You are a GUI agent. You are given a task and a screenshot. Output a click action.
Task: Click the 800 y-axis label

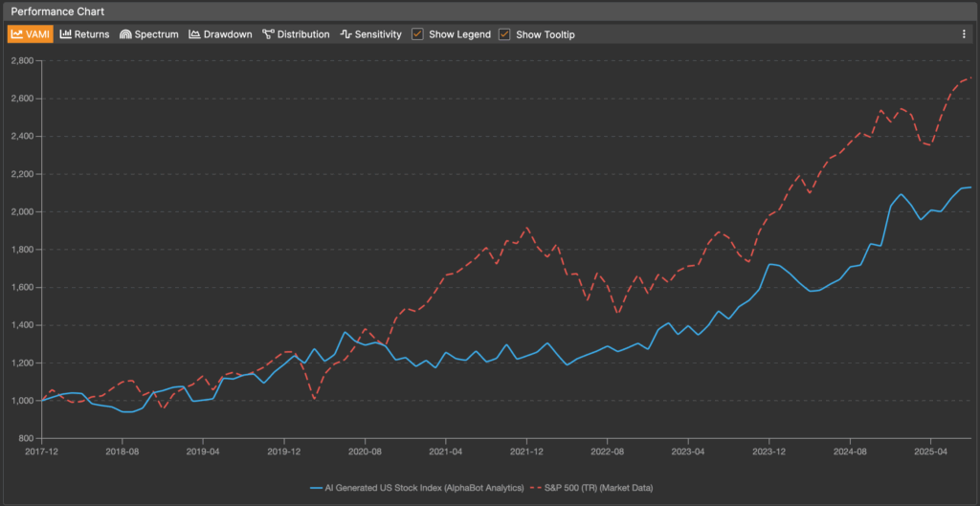(x=26, y=438)
